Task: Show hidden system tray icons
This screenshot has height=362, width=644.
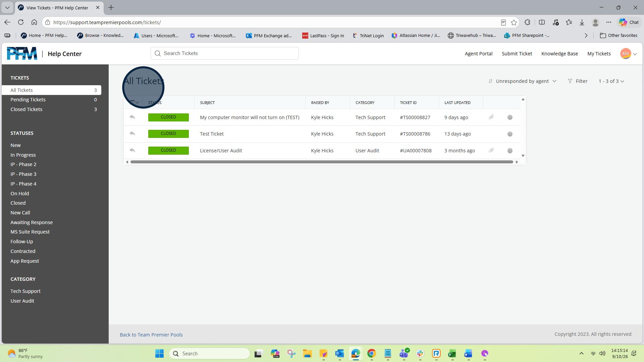Action: point(581,353)
